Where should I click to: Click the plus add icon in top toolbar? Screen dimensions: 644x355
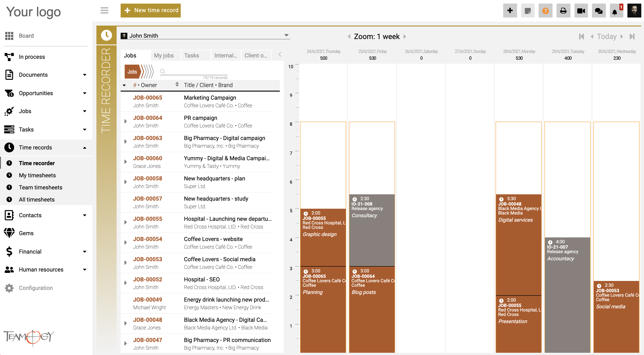(510, 11)
